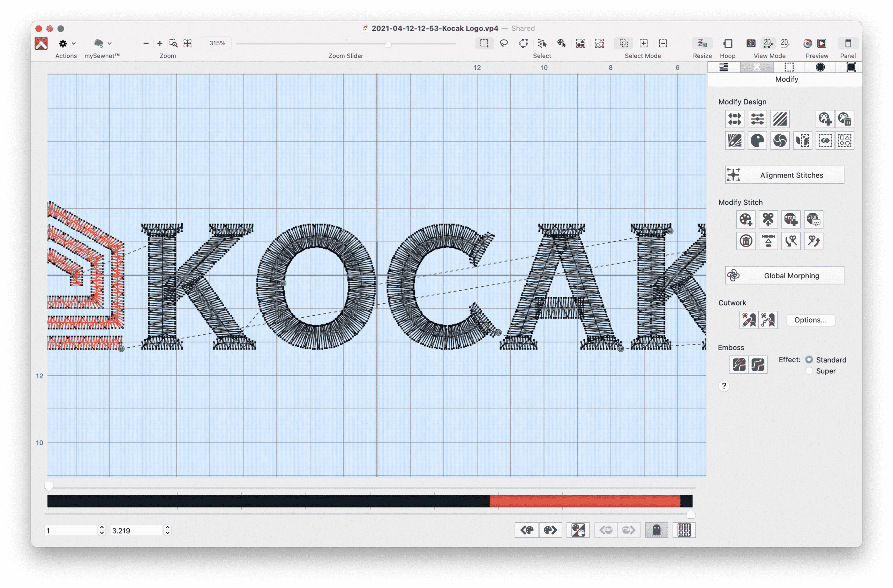The image size is (893, 588).
Task: Zoom in with the plus button
Action: point(159,43)
